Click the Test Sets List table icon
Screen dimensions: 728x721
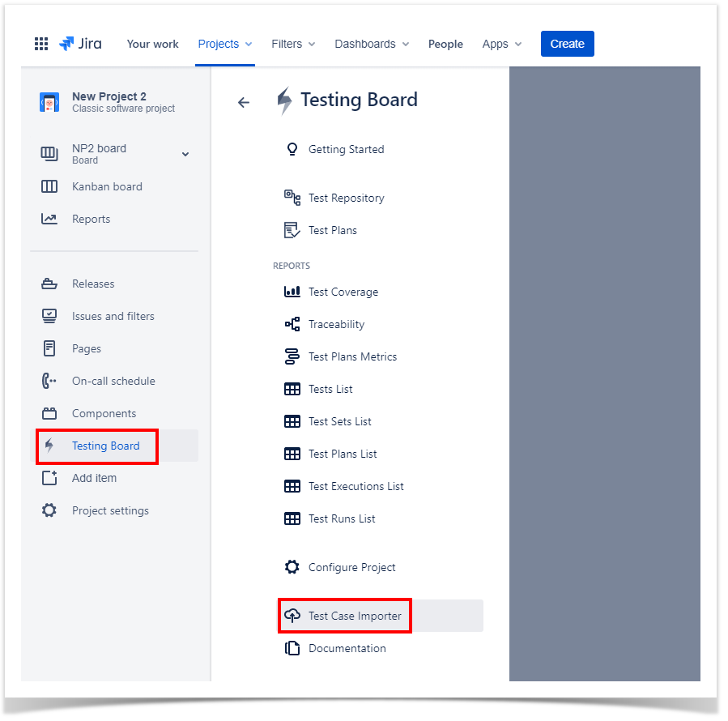pos(292,421)
